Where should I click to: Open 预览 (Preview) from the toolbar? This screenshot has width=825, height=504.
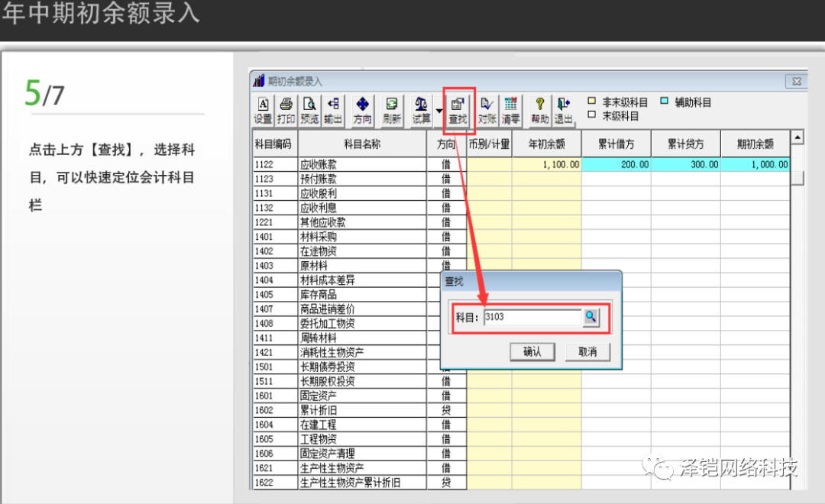click(x=309, y=110)
